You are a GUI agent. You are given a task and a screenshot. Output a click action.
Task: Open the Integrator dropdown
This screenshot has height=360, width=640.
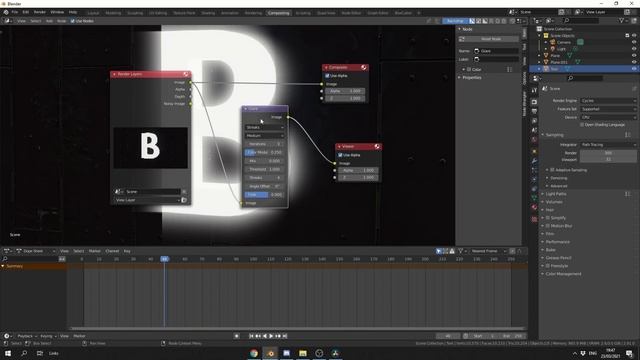click(608, 144)
